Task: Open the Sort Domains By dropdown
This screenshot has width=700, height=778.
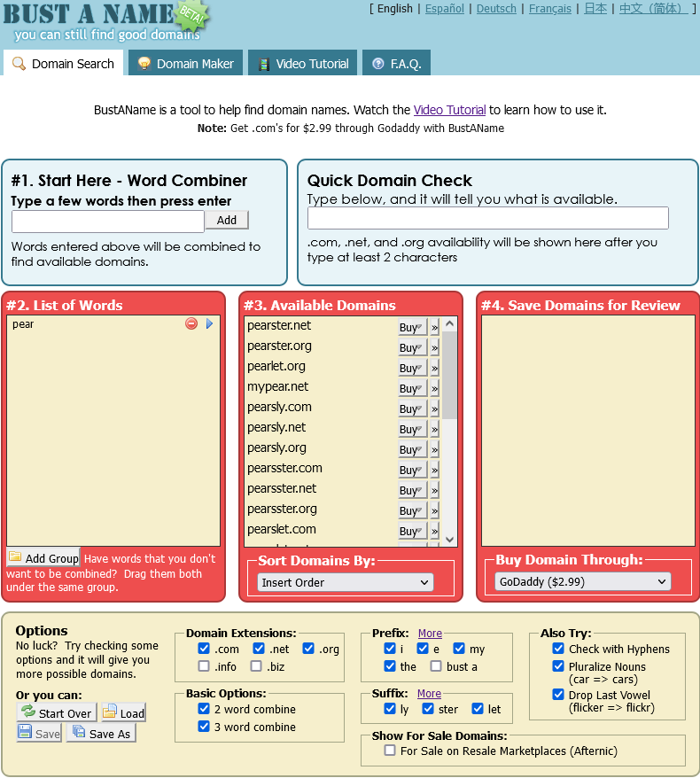Action: [346, 582]
